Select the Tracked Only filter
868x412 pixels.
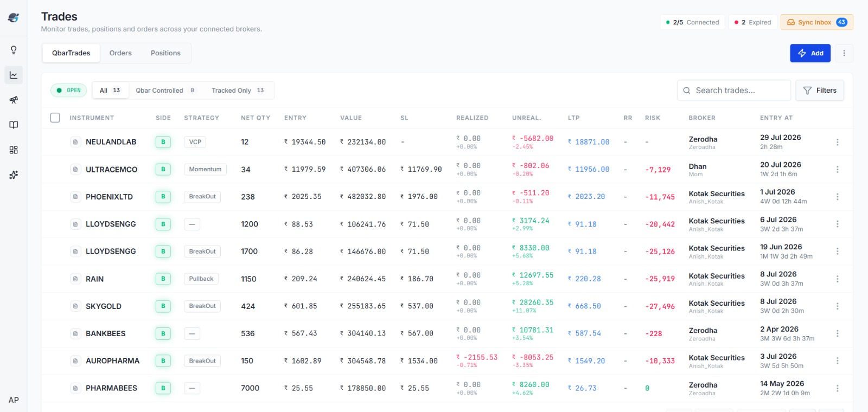[238, 91]
